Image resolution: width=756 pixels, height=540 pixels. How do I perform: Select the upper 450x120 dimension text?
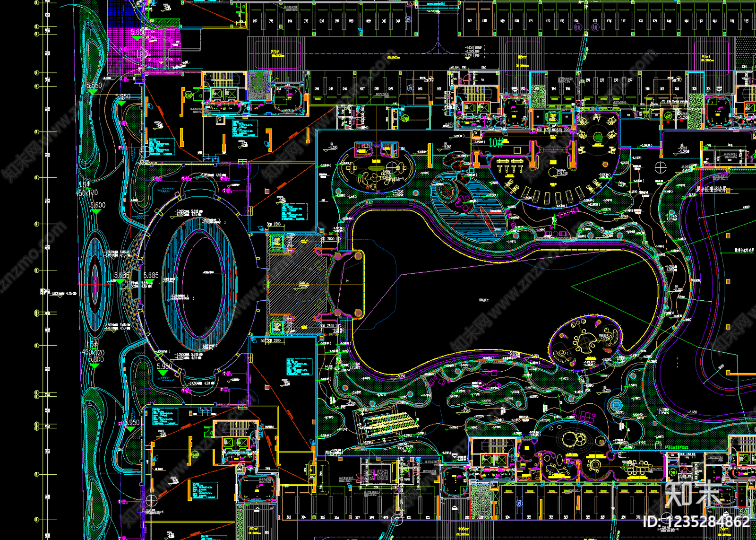pos(86,193)
